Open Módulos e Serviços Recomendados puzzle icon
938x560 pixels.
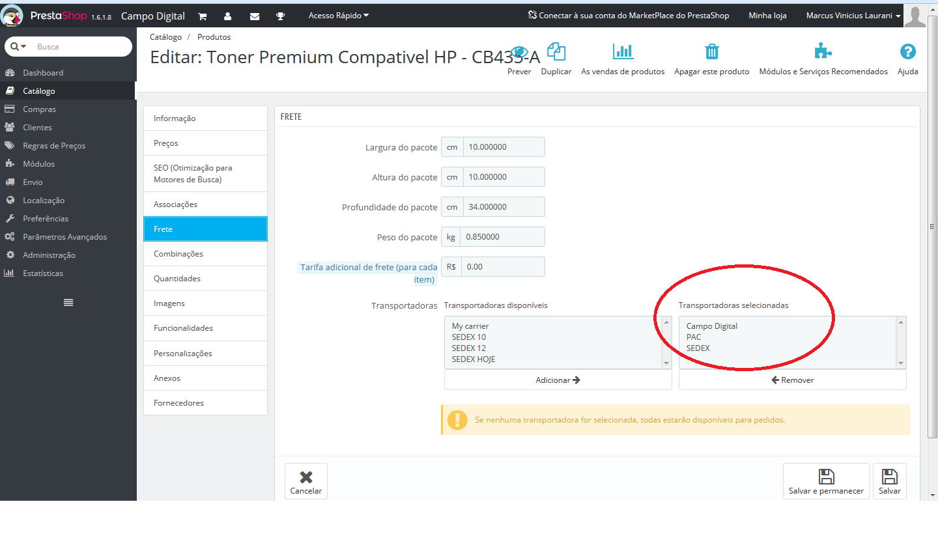[823, 51]
